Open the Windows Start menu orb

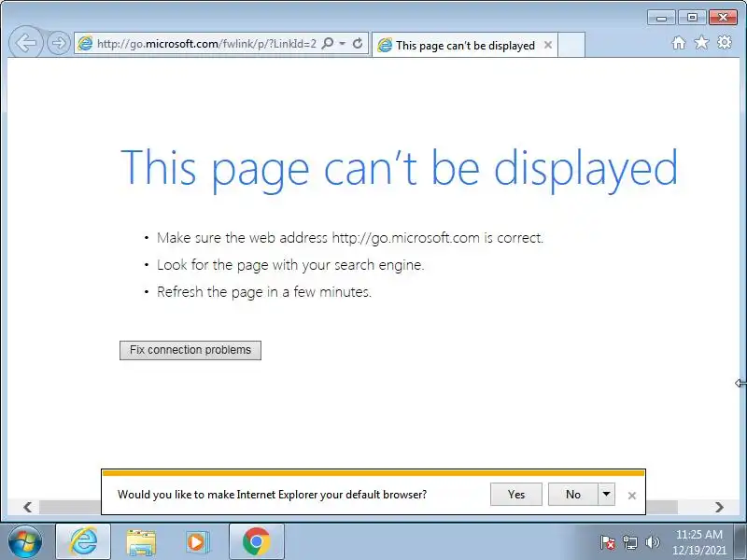[x=24, y=542]
